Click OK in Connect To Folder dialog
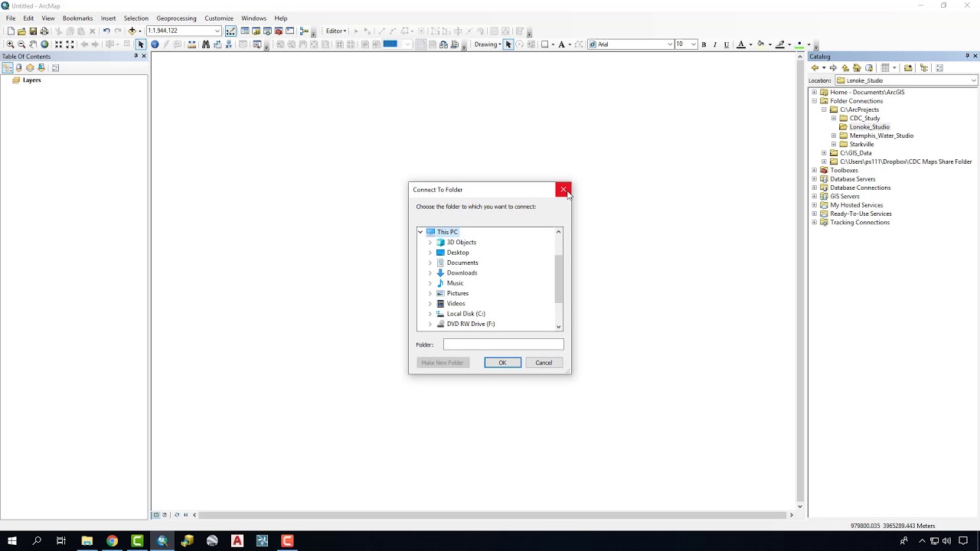The height and width of the screenshot is (551, 980). [x=502, y=363]
